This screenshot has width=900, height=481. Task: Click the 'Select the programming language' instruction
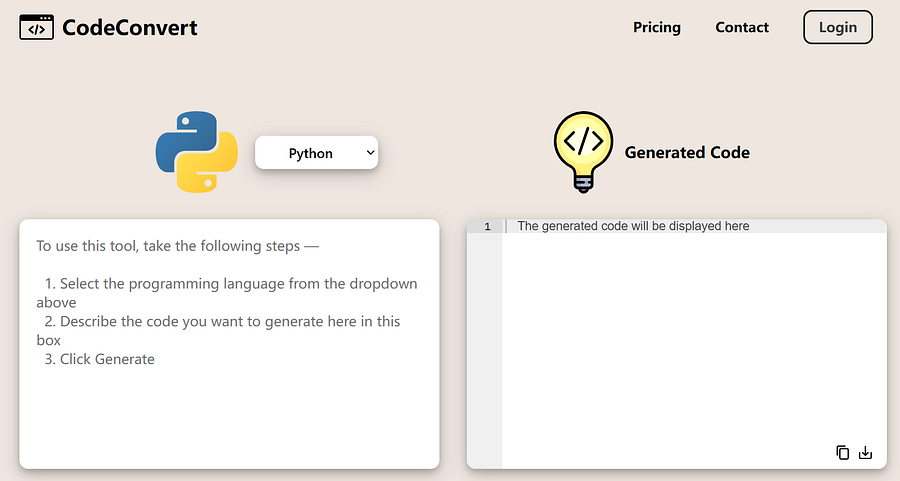click(227, 293)
